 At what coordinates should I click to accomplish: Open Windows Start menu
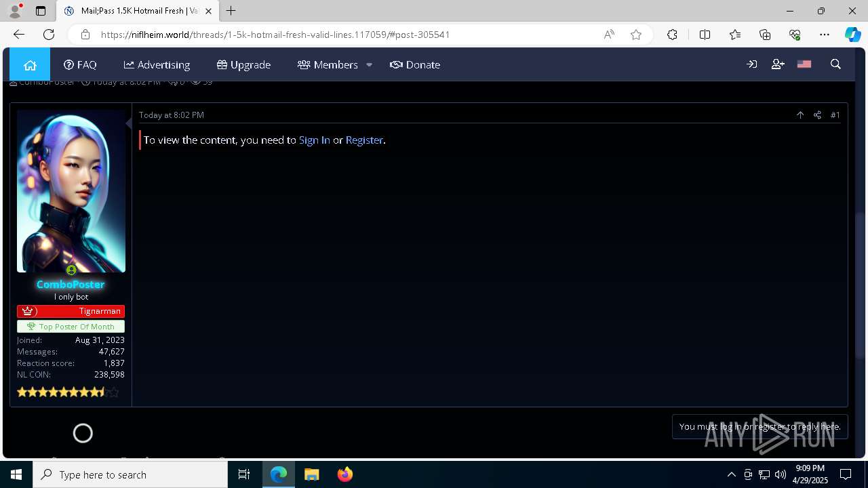coord(16,474)
